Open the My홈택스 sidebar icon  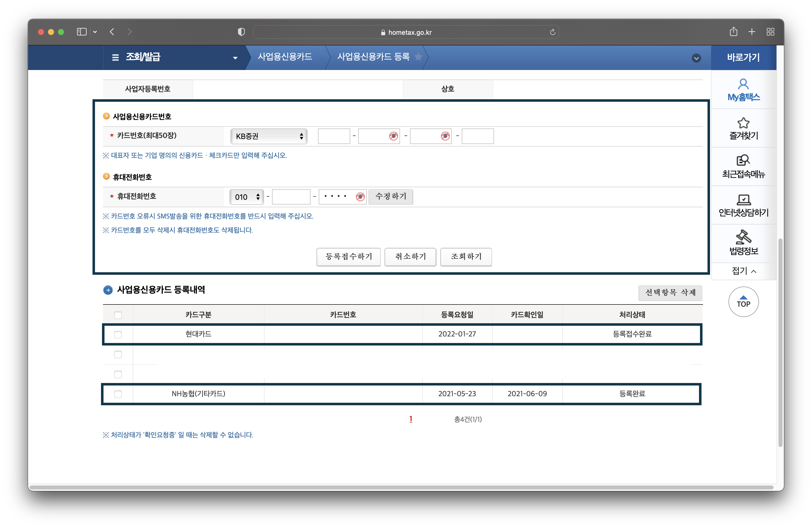743,90
